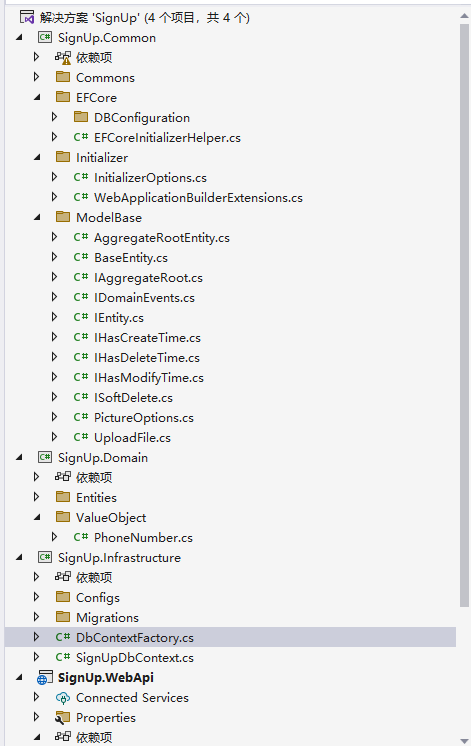Select AggregateRootEntity.cs file
Image resolution: width=471 pixels, height=746 pixels.
[x=162, y=238]
